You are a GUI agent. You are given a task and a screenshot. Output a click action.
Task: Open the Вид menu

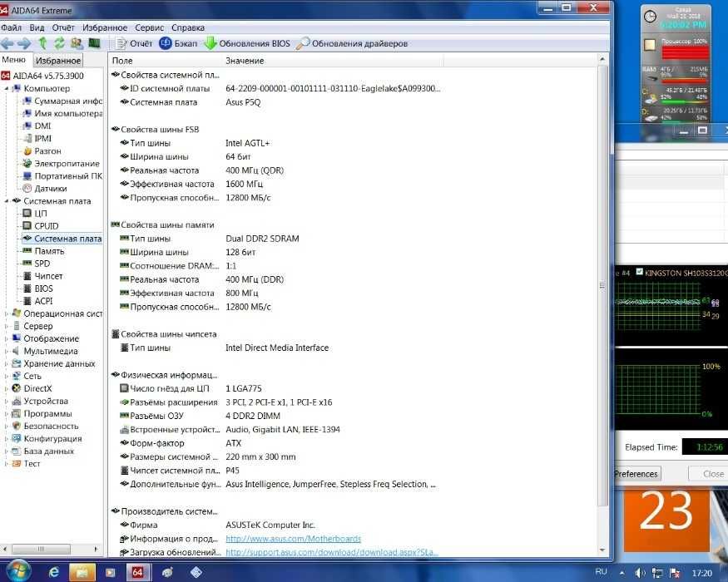pyautogui.click(x=37, y=27)
